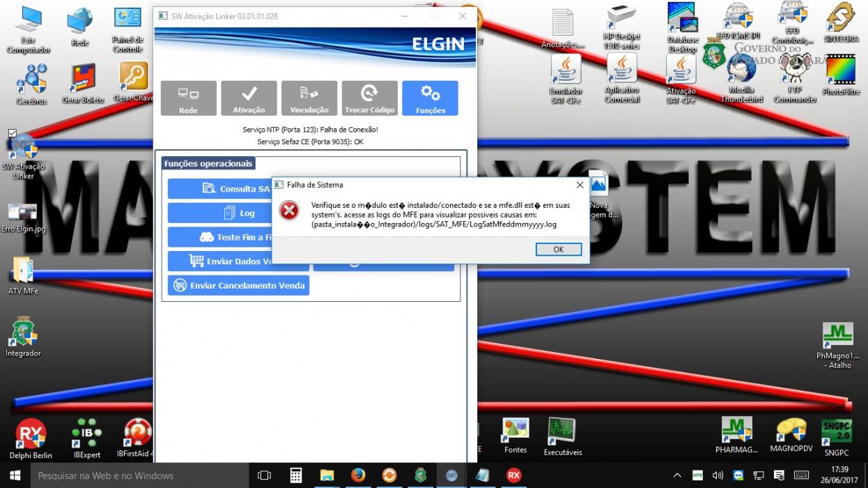The image size is (868, 488).
Task: Select the Emulador SAT-CFe Java shortcut
Action: tap(566, 79)
